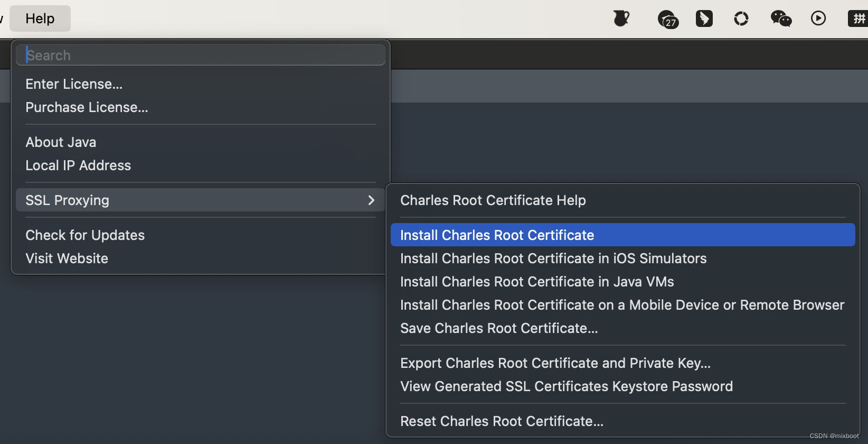The width and height of the screenshot is (868, 444).
Task: Click the circular sync-arrows menu bar icon
Action: coord(741,19)
